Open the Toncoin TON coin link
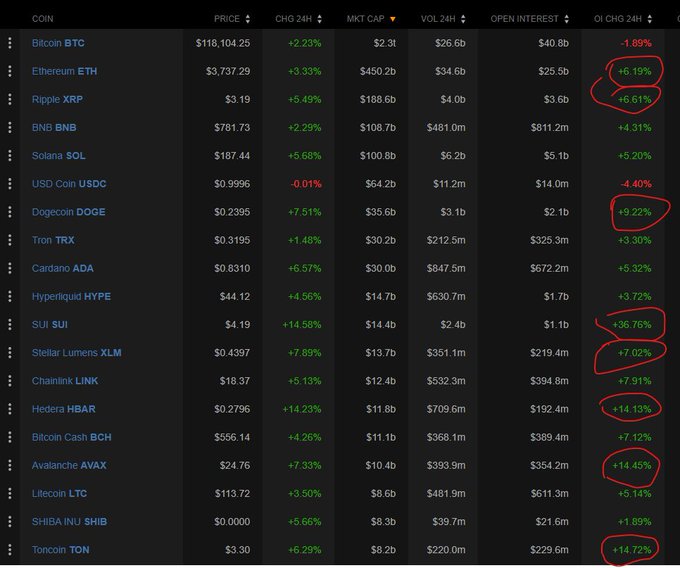The image size is (680, 568). coord(60,550)
